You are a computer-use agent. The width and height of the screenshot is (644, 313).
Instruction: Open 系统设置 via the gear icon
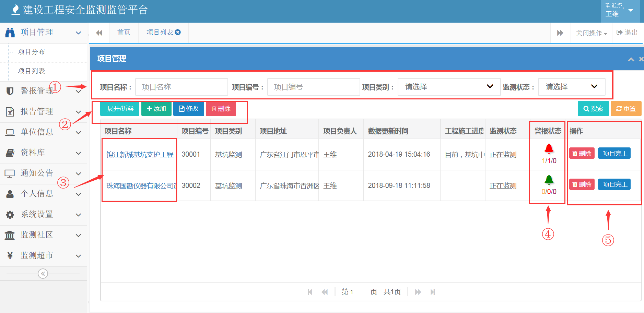(10, 214)
